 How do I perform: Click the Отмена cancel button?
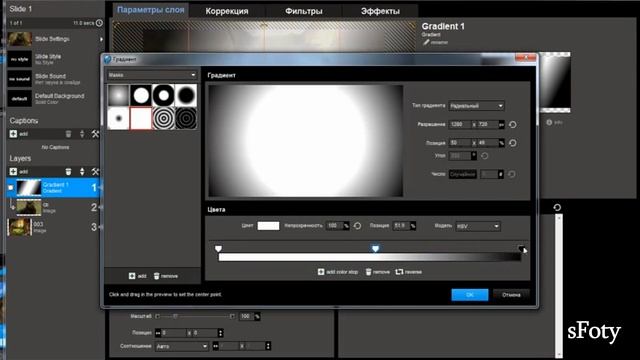coord(511,295)
